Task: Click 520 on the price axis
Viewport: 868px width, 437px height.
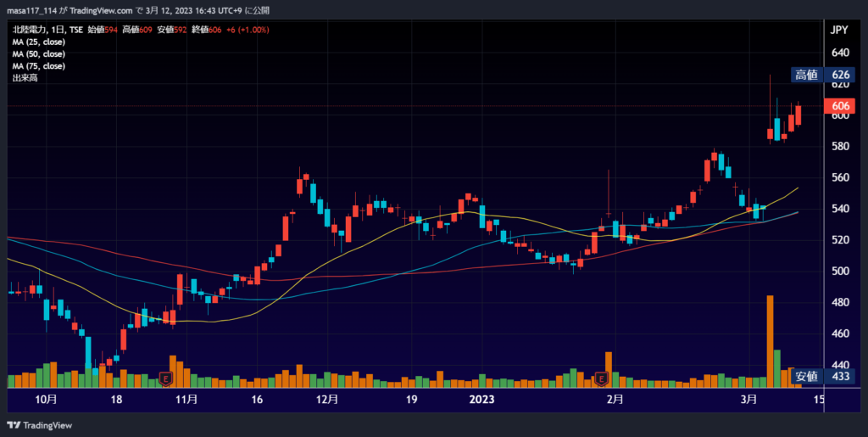Action: [840, 240]
